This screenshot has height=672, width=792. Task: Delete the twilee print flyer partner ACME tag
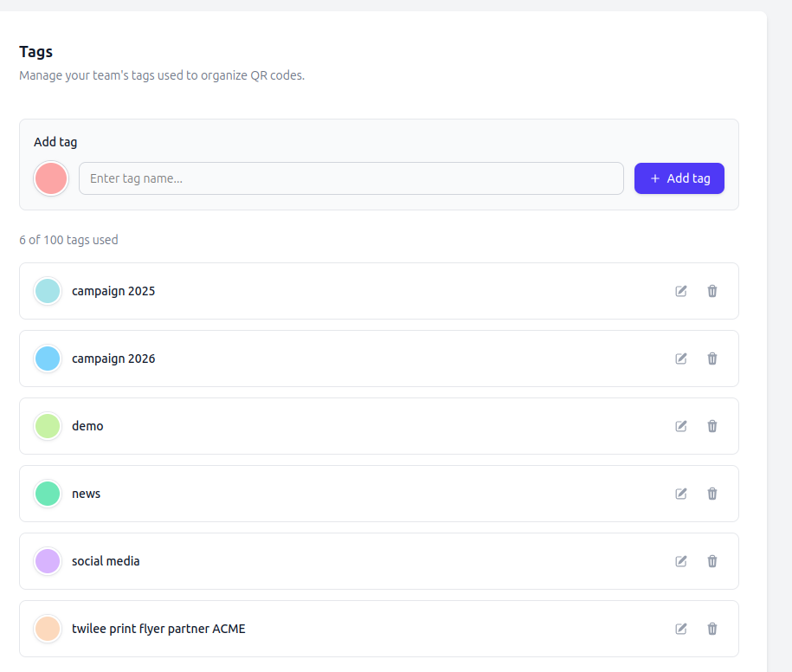pyautogui.click(x=712, y=629)
